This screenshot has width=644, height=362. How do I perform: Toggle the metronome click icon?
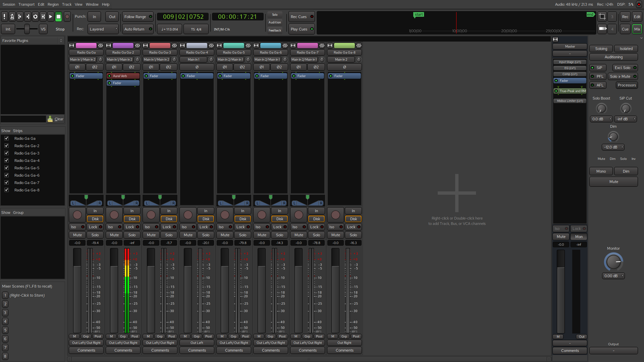12,16
